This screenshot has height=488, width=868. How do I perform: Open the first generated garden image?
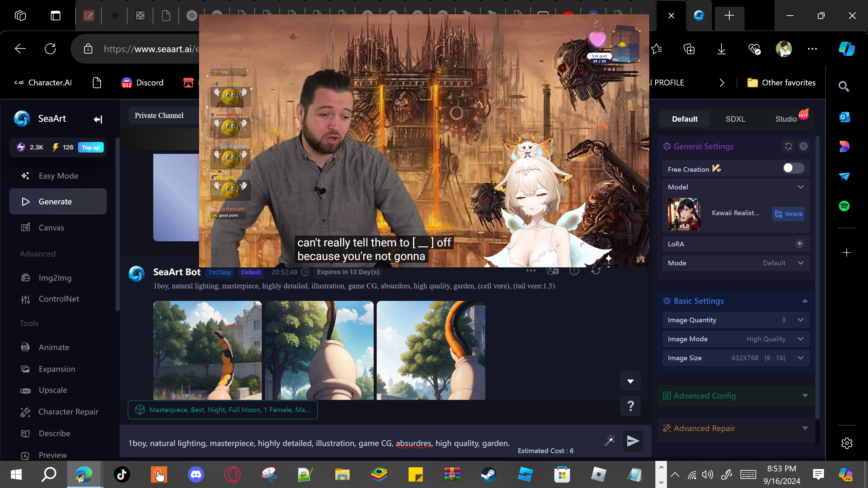[x=208, y=350]
